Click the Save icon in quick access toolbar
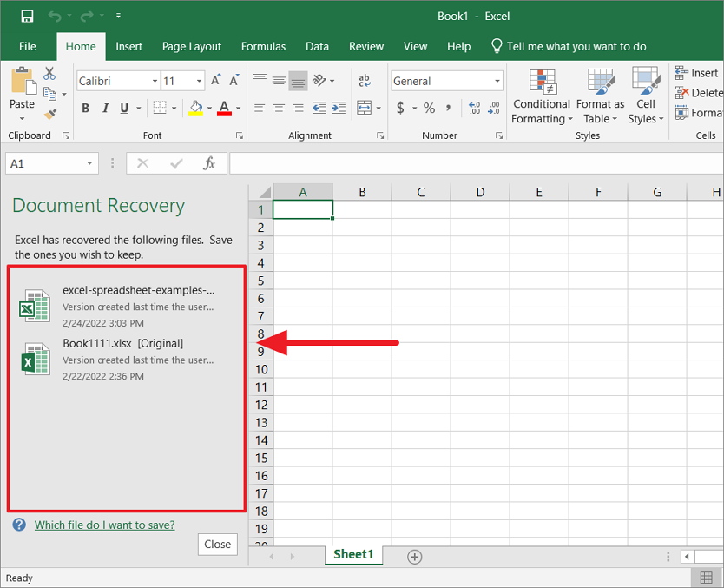724x588 pixels. click(x=27, y=17)
